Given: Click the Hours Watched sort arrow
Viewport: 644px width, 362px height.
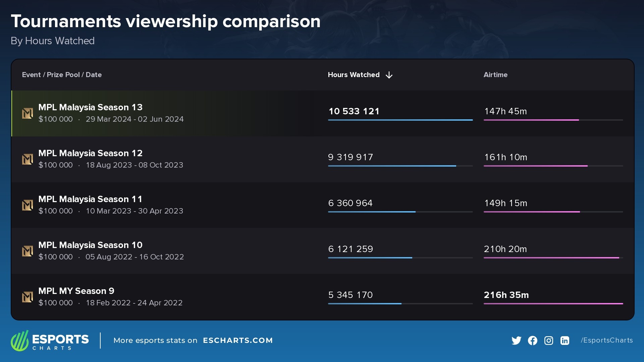Looking at the screenshot, I should pyautogui.click(x=389, y=75).
